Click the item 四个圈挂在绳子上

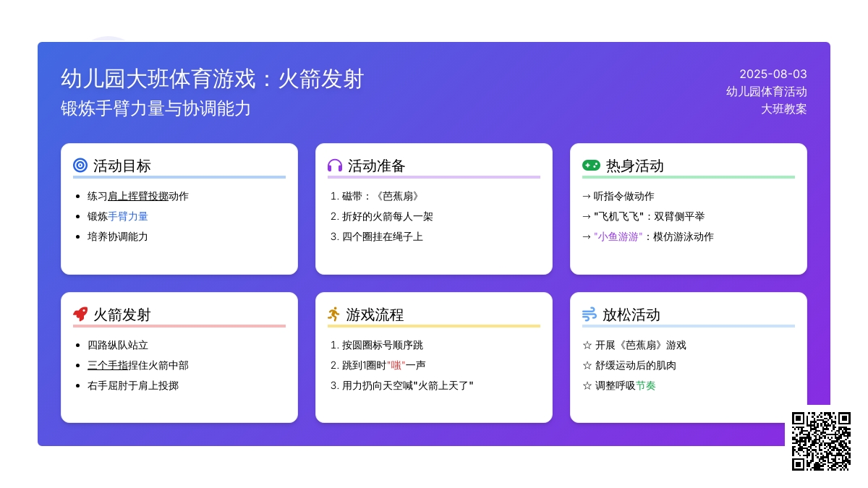[x=383, y=236]
